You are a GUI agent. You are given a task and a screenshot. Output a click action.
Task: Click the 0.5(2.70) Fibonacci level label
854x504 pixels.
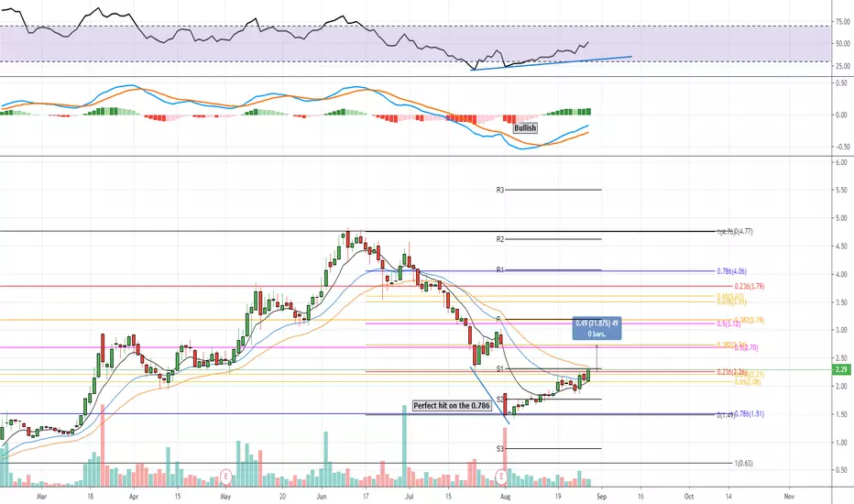(x=746, y=347)
